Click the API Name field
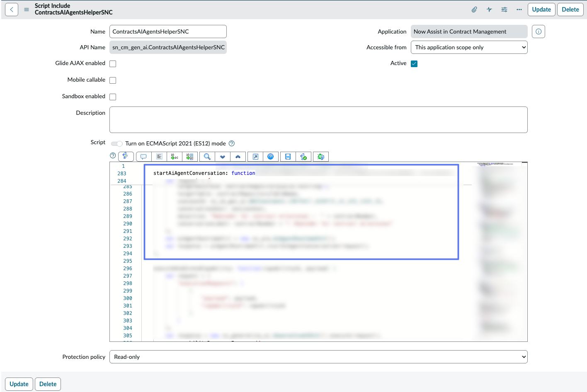 click(168, 47)
